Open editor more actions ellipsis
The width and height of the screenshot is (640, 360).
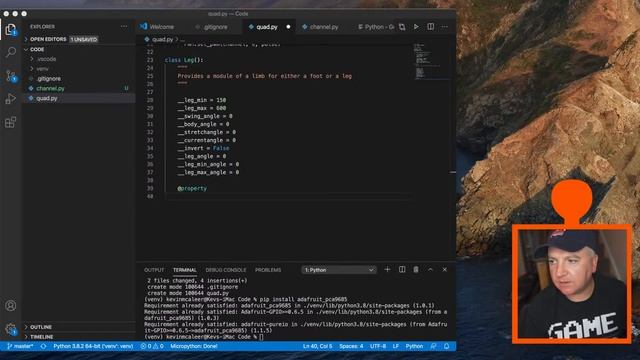(x=444, y=27)
